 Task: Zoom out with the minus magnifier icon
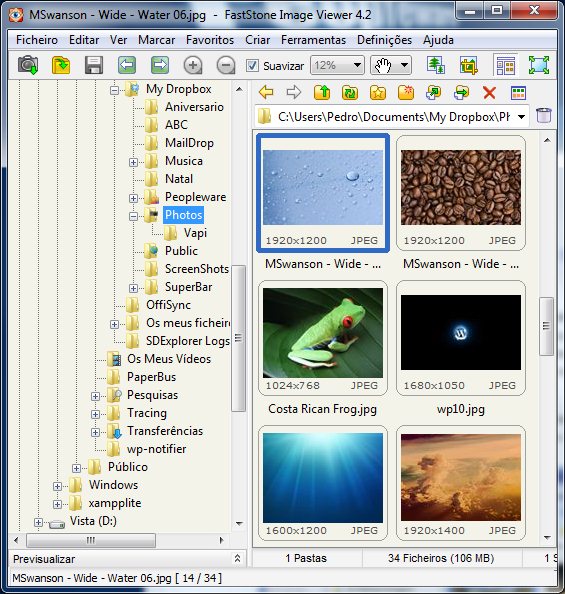(x=226, y=65)
